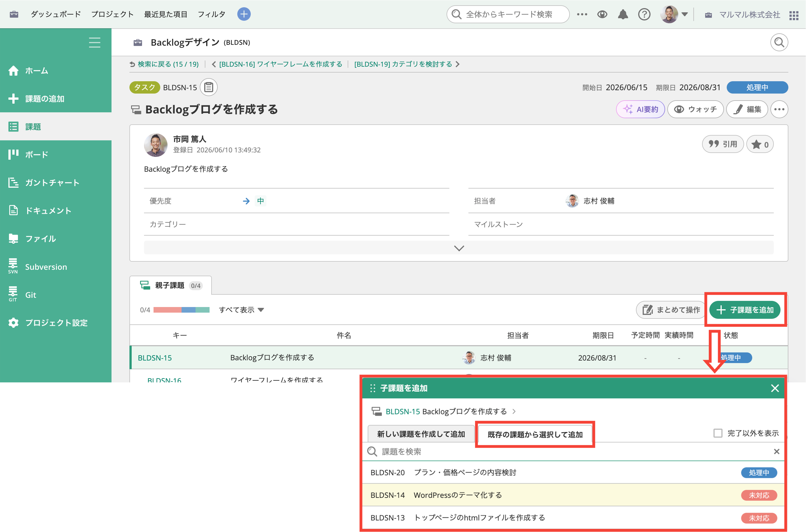This screenshot has height=532, width=806.
Task: Select BLDSN-14 WordPressのテーマ化する row
Action: [573, 495]
